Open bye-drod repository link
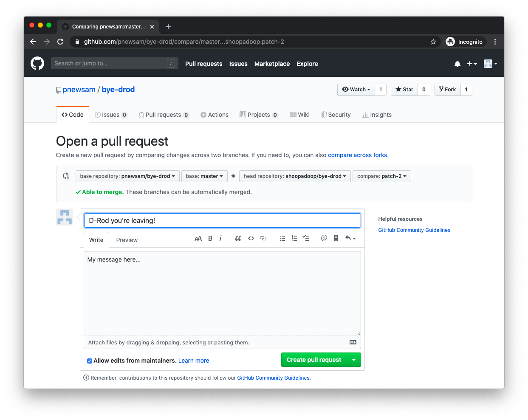 (118, 90)
